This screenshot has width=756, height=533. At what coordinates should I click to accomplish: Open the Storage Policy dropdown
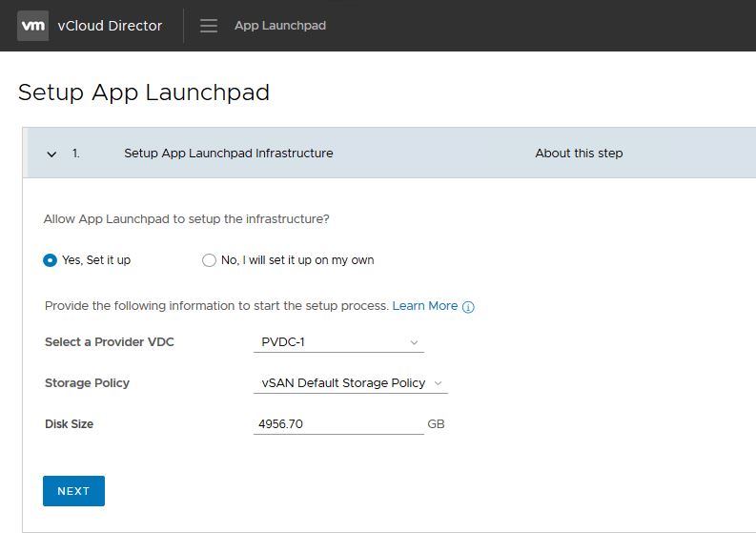tap(351, 383)
